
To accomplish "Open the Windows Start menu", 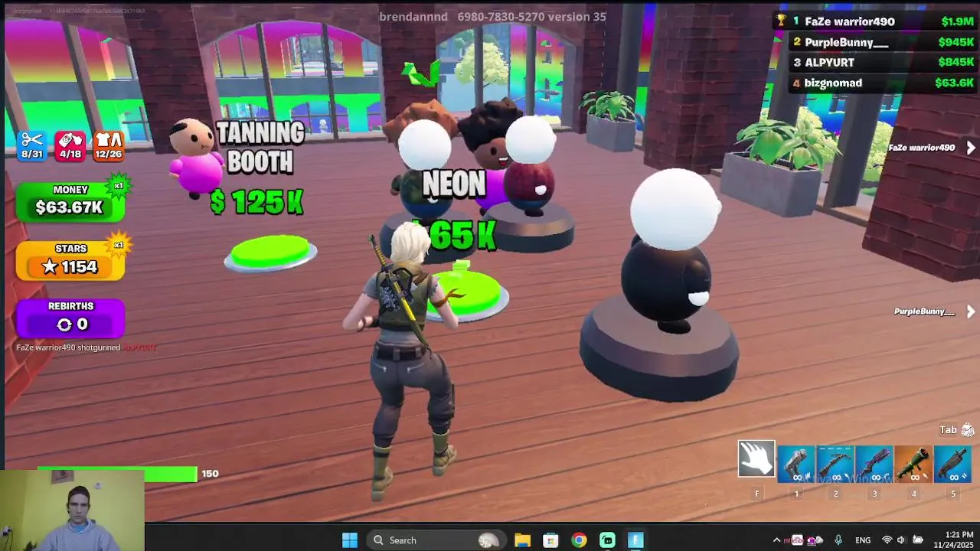I will pyautogui.click(x=350, y=540).
